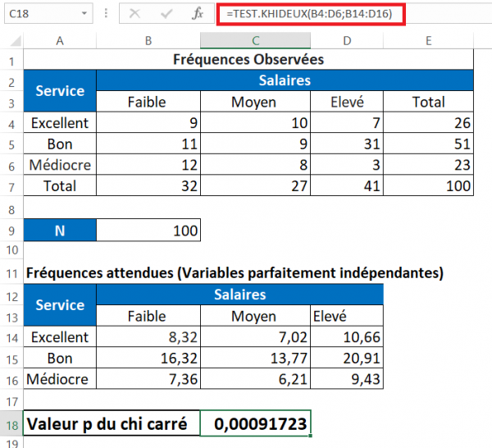Select the p-value cell showing 0,00091723
492x448 pixels.
point(256,424)
